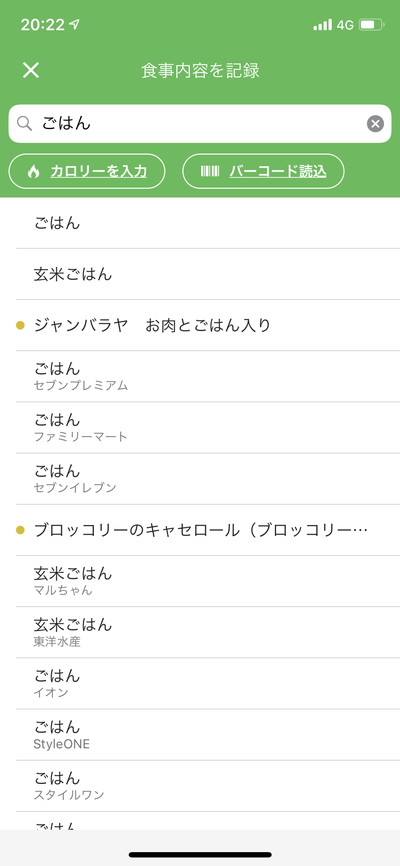Clear the search field text
The image size is (400, 866).
375,124
